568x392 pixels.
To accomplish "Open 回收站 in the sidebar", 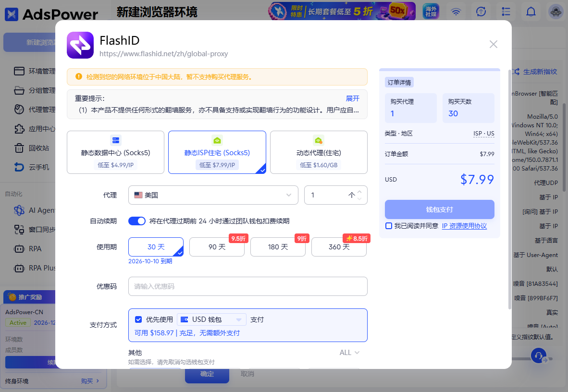I will [31, 148].
